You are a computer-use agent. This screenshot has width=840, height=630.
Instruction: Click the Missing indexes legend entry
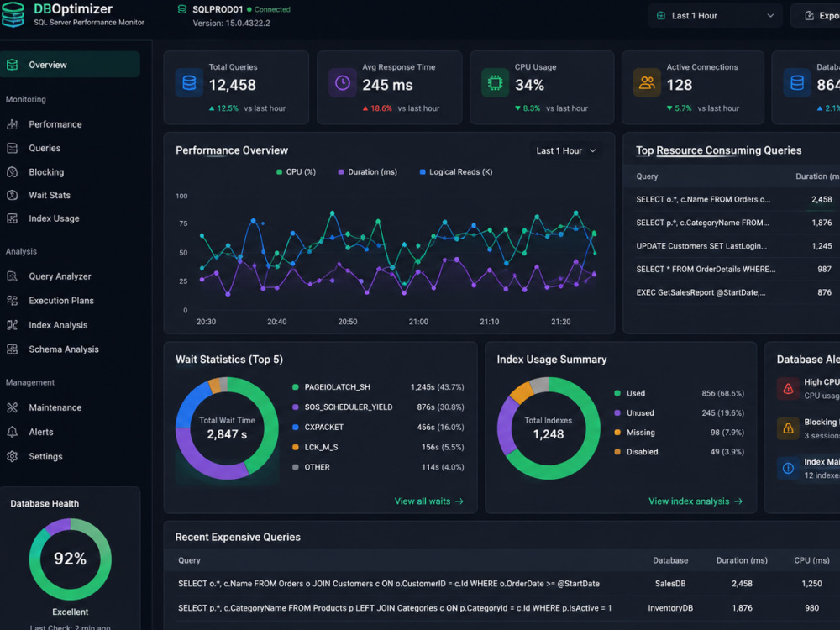[679, 433]
